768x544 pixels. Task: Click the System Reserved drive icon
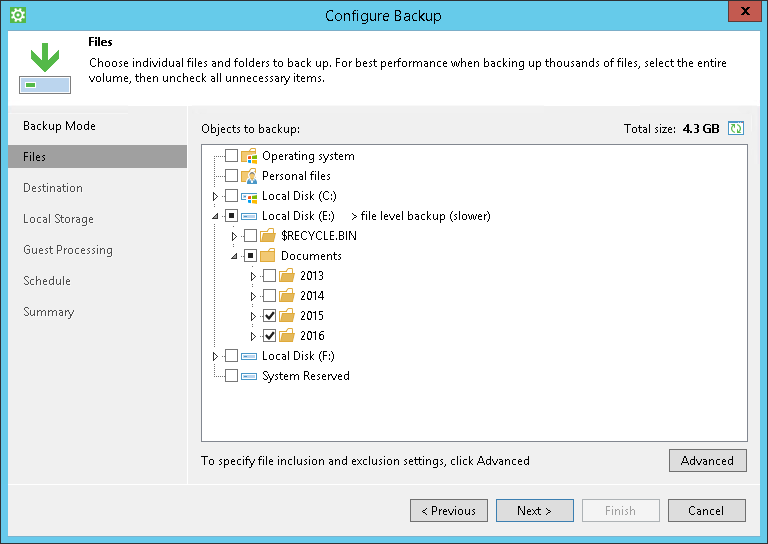pos(250,376)
